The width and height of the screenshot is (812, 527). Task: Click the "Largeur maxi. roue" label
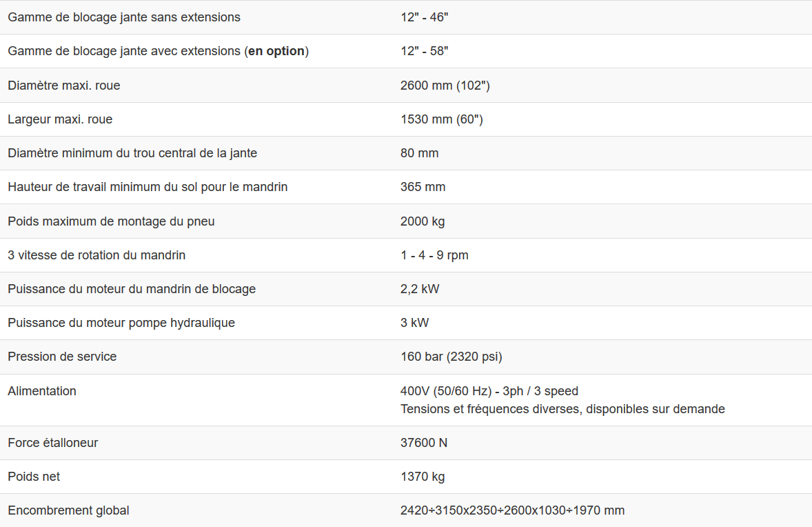(60, 119)
